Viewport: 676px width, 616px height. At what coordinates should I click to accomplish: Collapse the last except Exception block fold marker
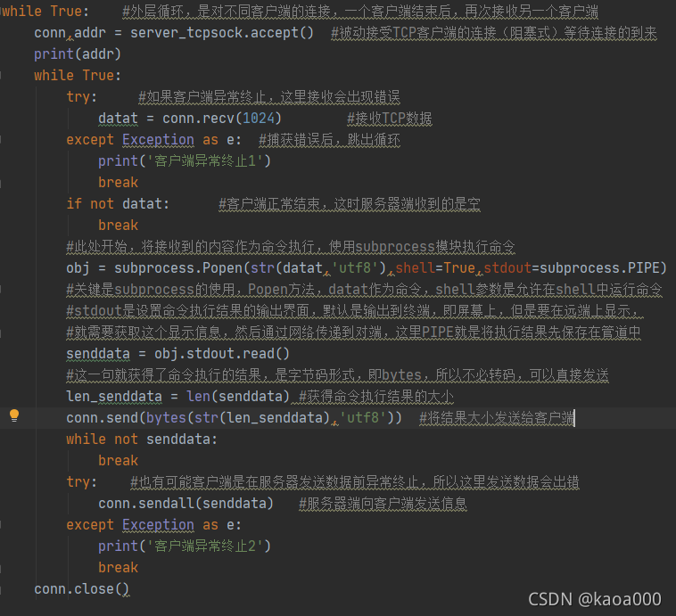pyautogui.click(x=1, y=524)
